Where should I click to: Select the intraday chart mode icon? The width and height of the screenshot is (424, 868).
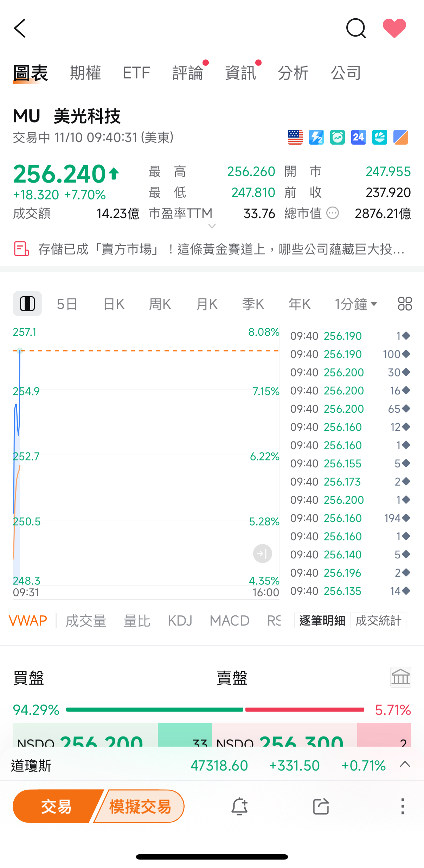coord(27,304)
